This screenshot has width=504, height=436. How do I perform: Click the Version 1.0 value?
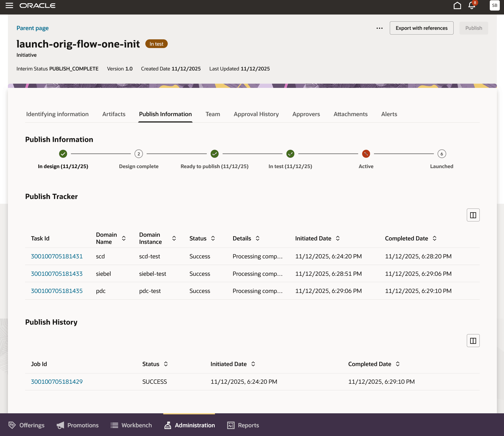[x=129, y=69]
